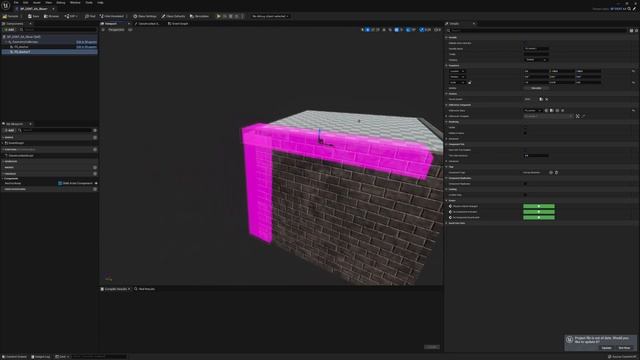Click the green Play button
This screenshot has height=360, width=640.
pyautogui.click(x=219, y=16)
